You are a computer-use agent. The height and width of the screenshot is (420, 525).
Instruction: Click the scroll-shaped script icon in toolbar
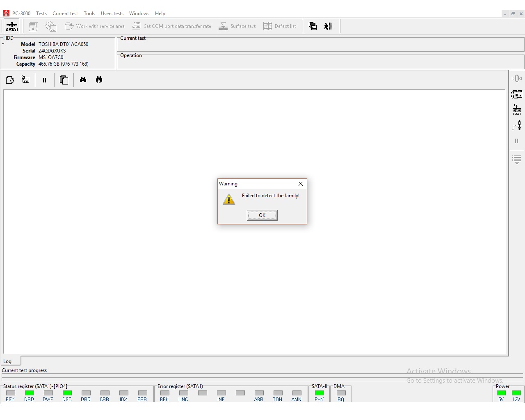tap(33, 26)
